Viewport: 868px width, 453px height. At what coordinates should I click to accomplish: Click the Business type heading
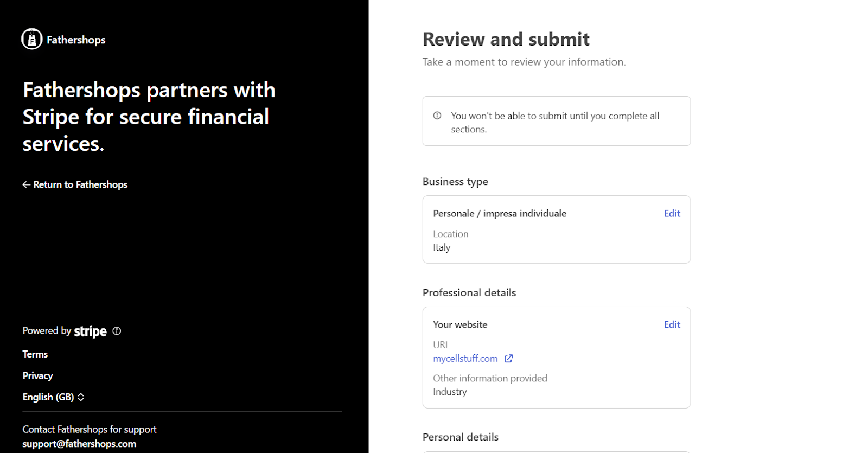[455, 182]
